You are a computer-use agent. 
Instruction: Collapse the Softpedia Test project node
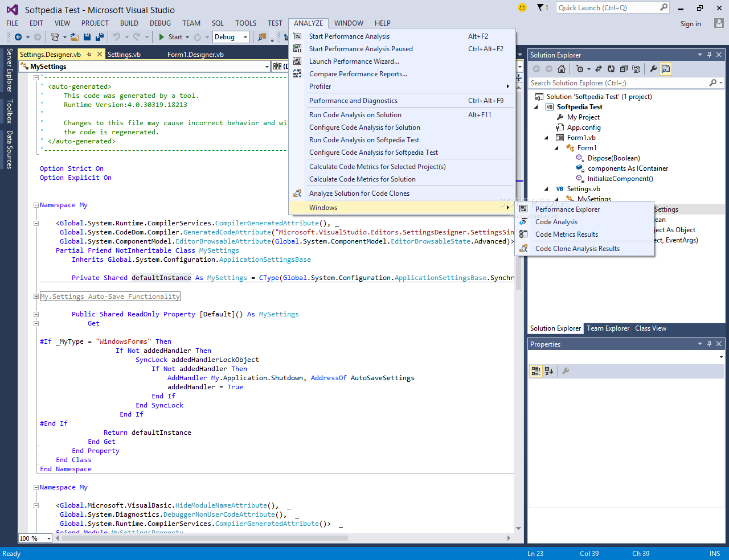click(x=536, y=107)
